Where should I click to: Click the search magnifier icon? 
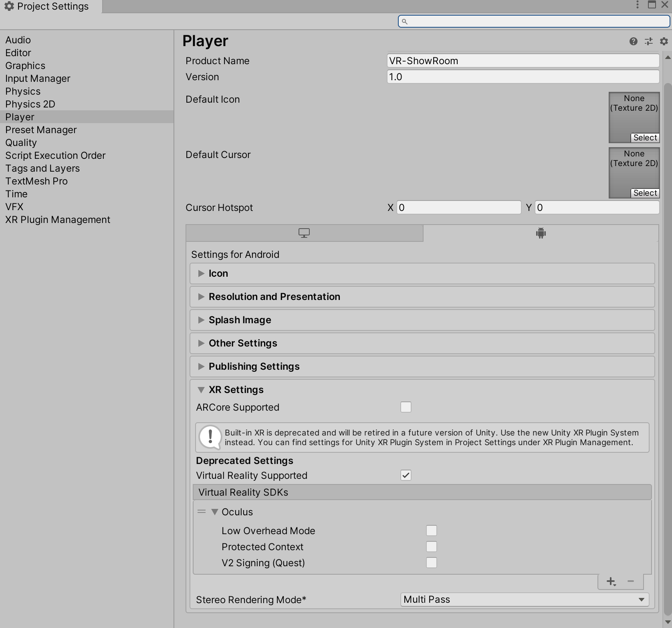(405, 22)
